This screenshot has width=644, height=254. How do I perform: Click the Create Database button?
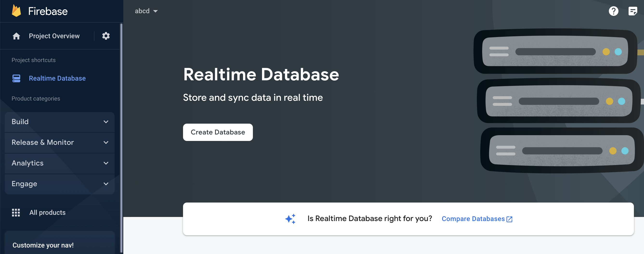pos(218,132)
